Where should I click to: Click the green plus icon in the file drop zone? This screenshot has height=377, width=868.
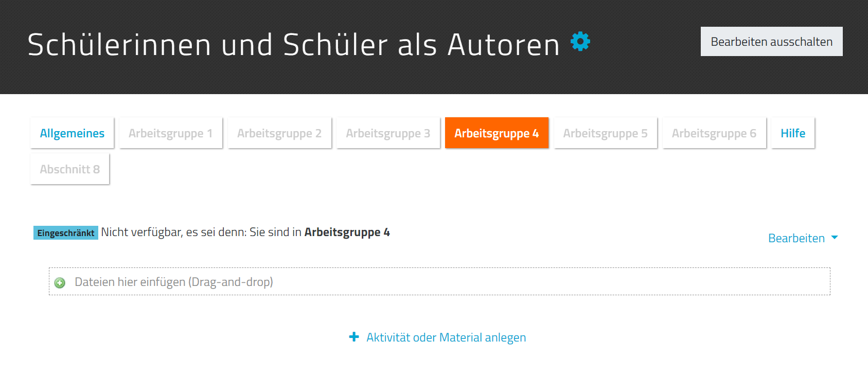click(x=60, y=282)
